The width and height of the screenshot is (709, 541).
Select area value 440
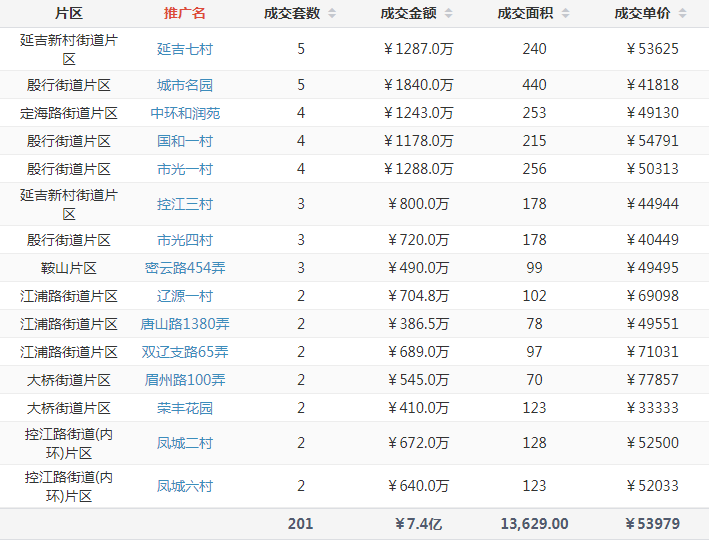(x=534, y=85)
